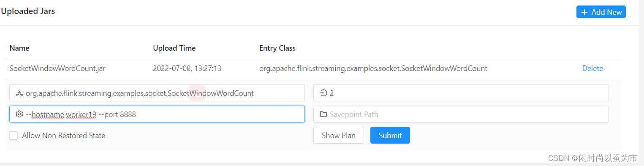
Task: Click the Name column header
Action: click(x=19, y=48)
